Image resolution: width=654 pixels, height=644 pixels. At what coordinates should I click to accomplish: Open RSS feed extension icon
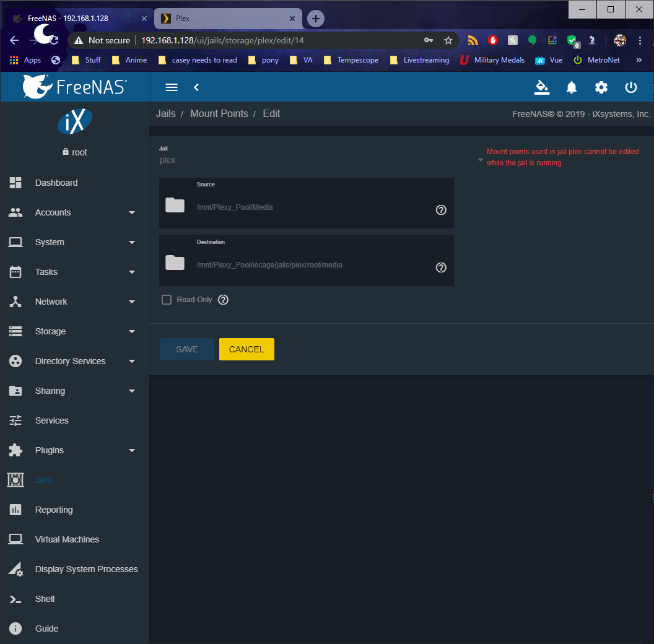click(x=473, y=40)
